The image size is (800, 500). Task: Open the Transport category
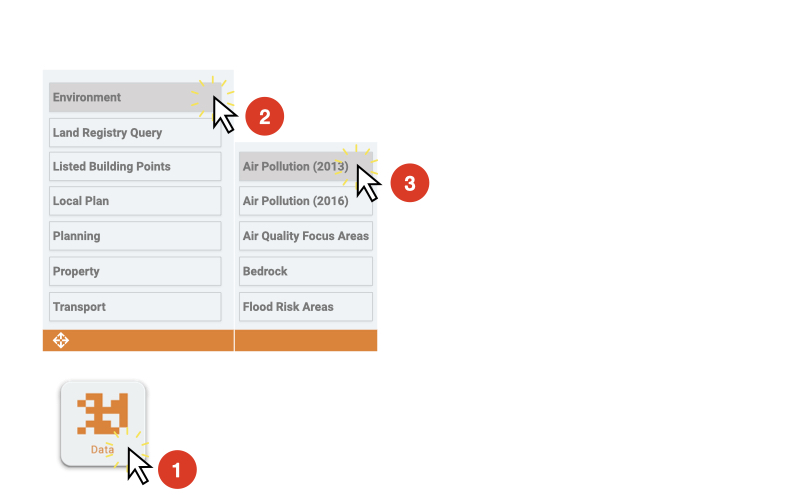pos(135,307)
